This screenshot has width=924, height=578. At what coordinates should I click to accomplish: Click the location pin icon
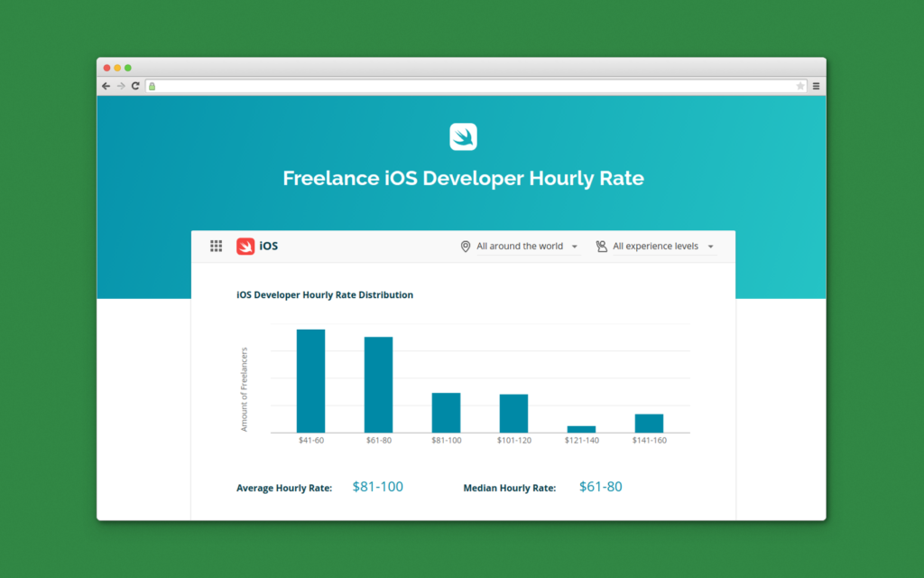[466, 247]
